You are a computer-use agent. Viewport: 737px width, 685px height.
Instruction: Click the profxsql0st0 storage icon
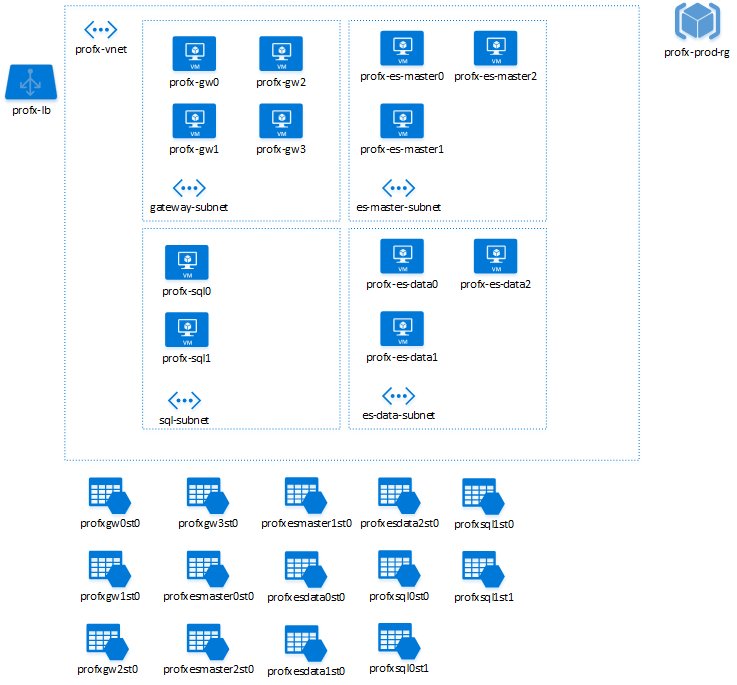399,568
